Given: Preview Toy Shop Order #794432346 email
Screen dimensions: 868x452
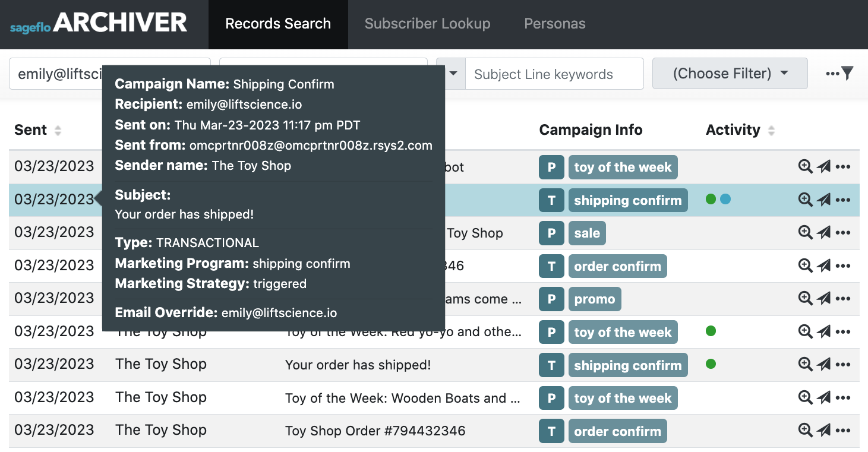Looking at the screenshot, I should (x=805, y=431).
